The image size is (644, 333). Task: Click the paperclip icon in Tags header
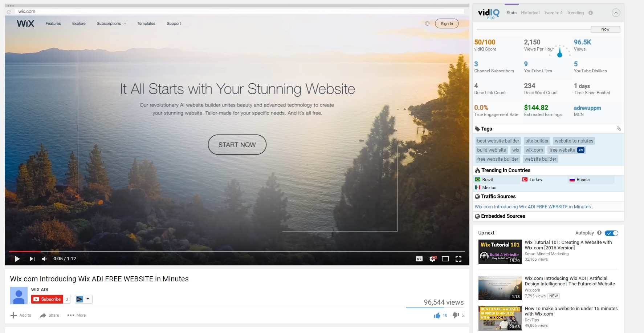[x=619, y=129]
